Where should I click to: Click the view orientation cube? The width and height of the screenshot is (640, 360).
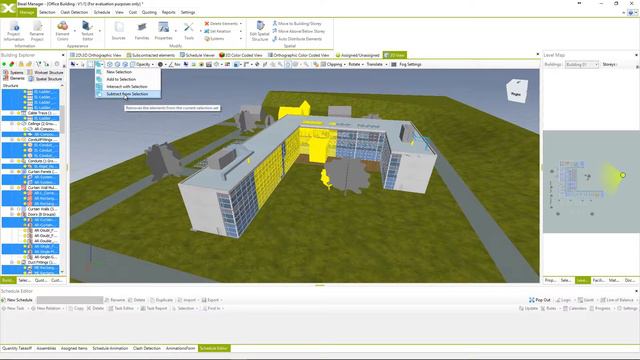point(517,91)
